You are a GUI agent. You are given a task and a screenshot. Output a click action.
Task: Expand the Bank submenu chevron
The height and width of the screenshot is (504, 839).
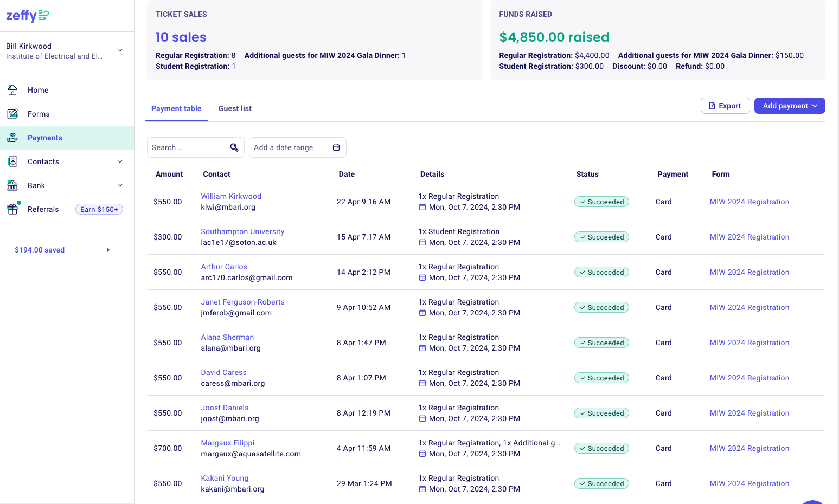[x=120, y=185]
